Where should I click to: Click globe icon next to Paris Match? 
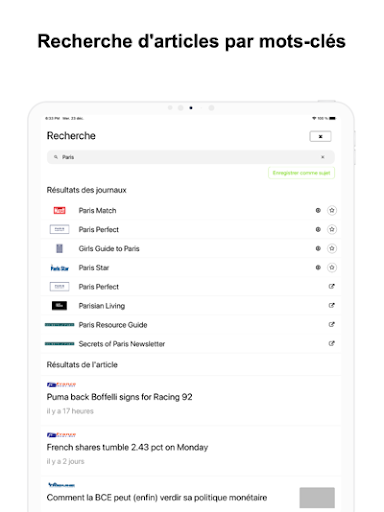(x=318, y=210)
